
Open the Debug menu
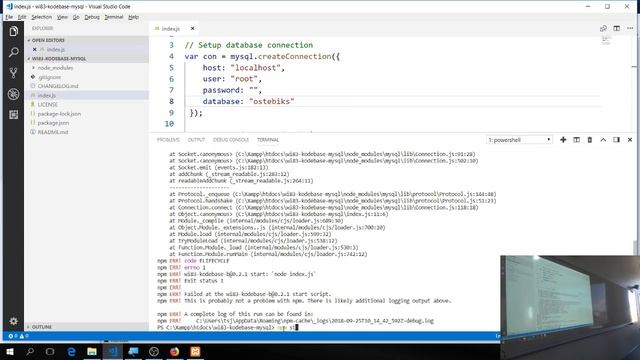[x=92, y=17]
